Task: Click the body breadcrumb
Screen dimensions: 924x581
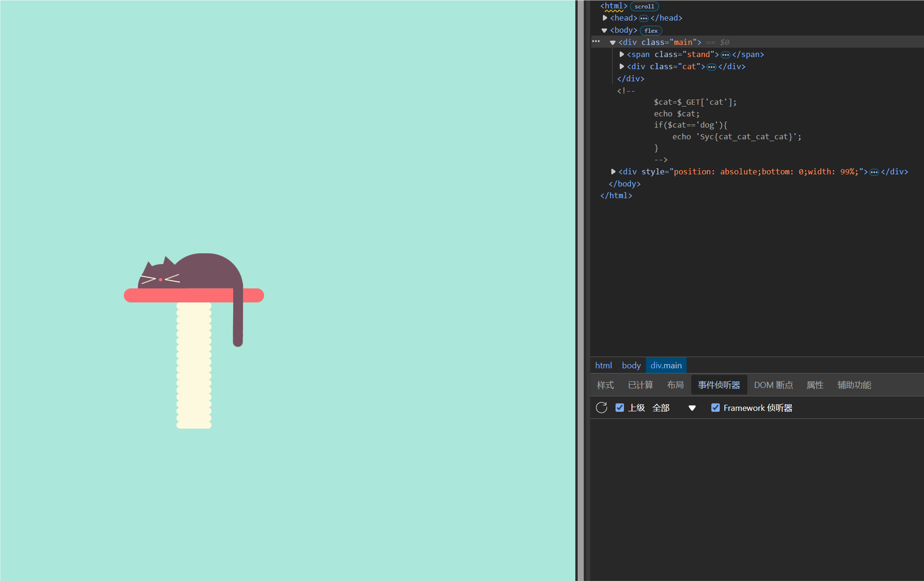Action: click(631, 365)
